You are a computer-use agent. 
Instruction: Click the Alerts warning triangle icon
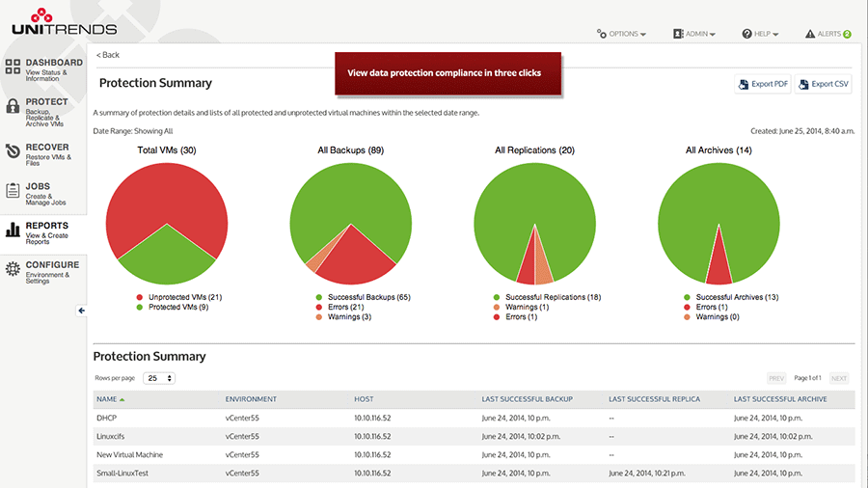tap(810, 34)
